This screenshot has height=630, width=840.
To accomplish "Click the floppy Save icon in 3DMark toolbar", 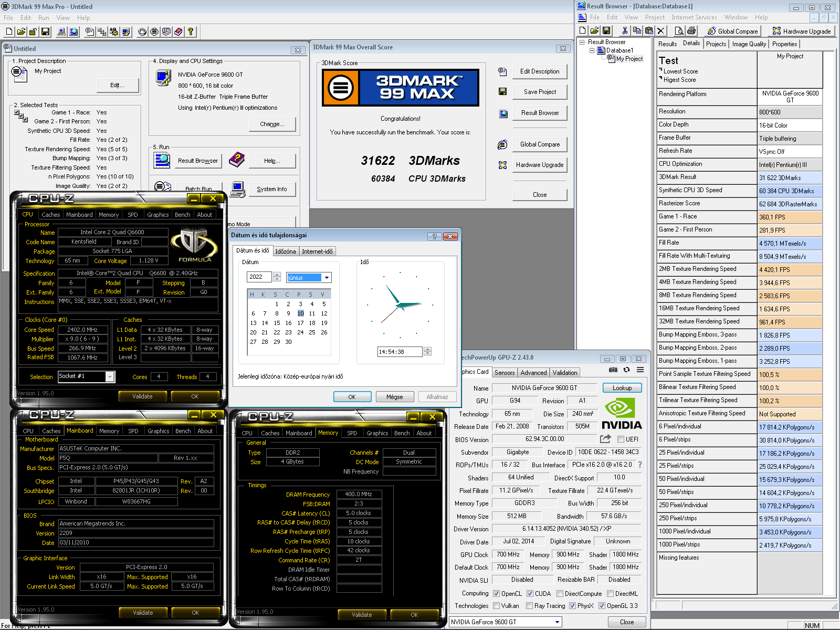I will (x=45, y=31).
